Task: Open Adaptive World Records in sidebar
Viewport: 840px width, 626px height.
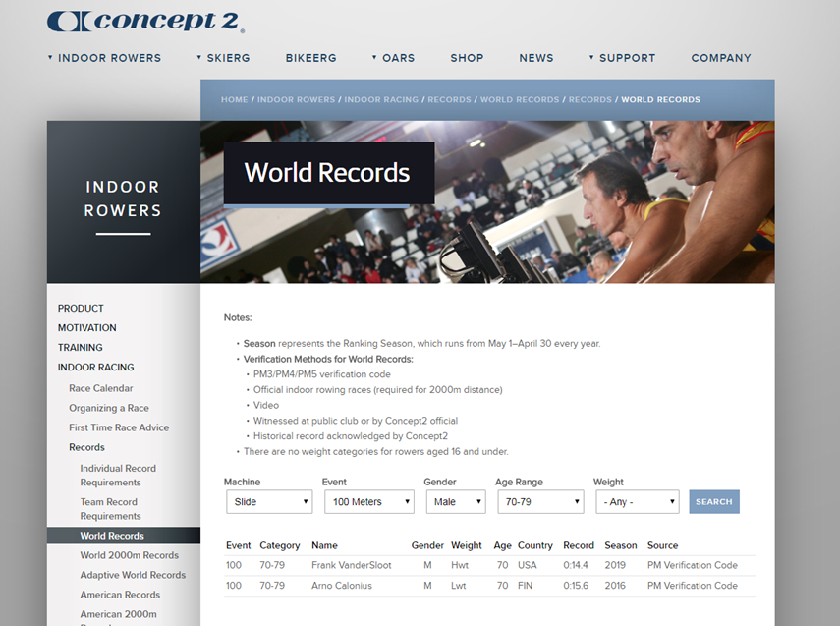Action: point(133,575)
